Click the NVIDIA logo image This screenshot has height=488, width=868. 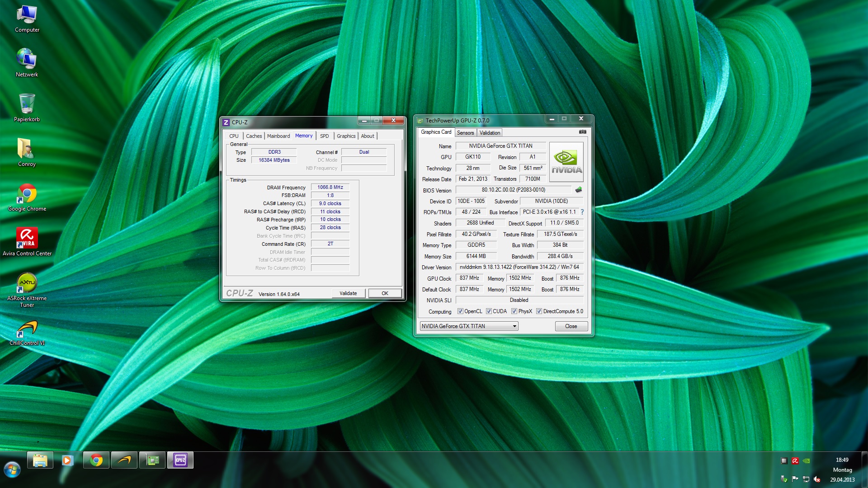[x=566, y=162]
